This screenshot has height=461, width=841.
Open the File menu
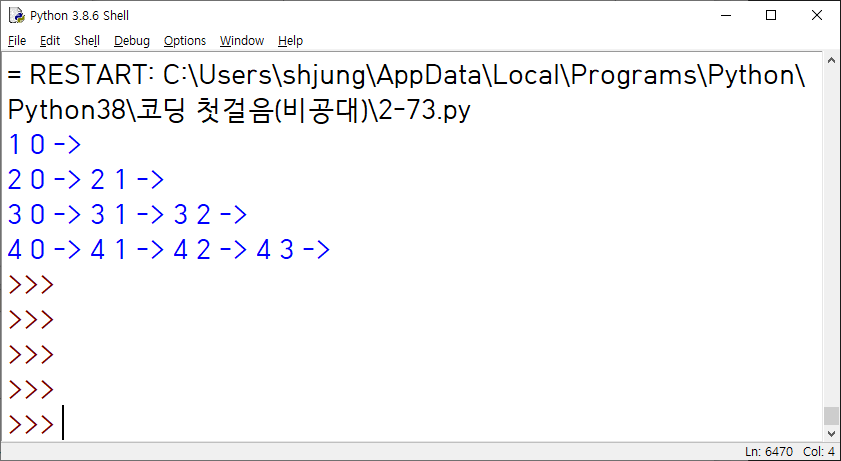(x=17, y=41)
